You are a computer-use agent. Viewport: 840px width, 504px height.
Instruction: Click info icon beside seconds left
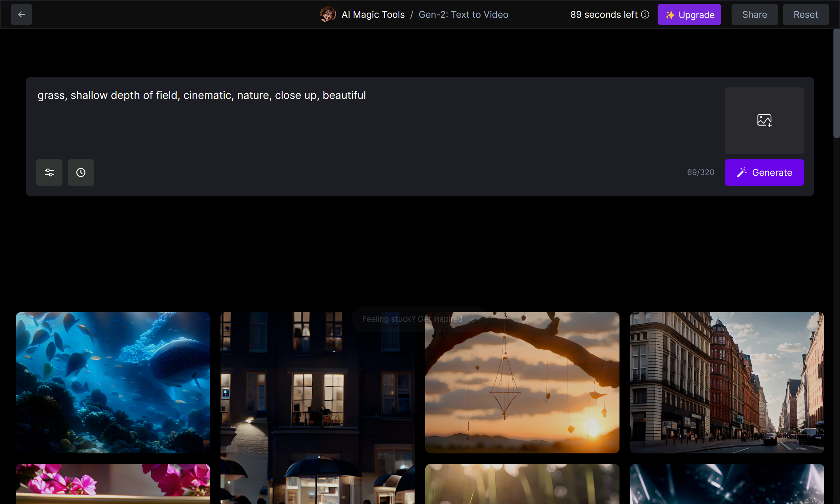(645, 14)
